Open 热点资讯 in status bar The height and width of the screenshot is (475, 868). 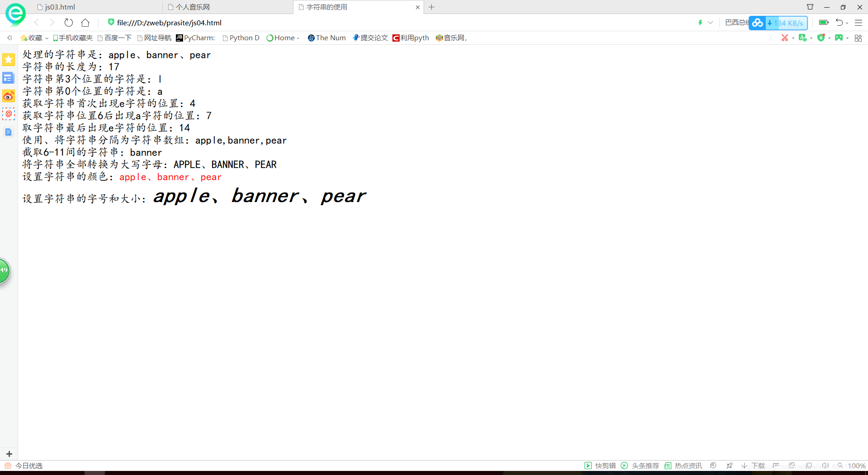coord(684,466)
